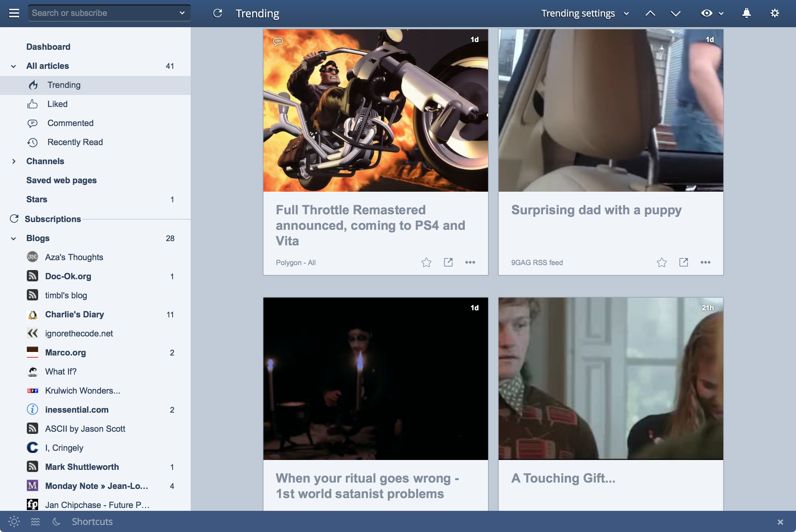Open Full Throttle article in a new window
The height and width of the screenshot is (532, 796).
(x=448, y=262)
